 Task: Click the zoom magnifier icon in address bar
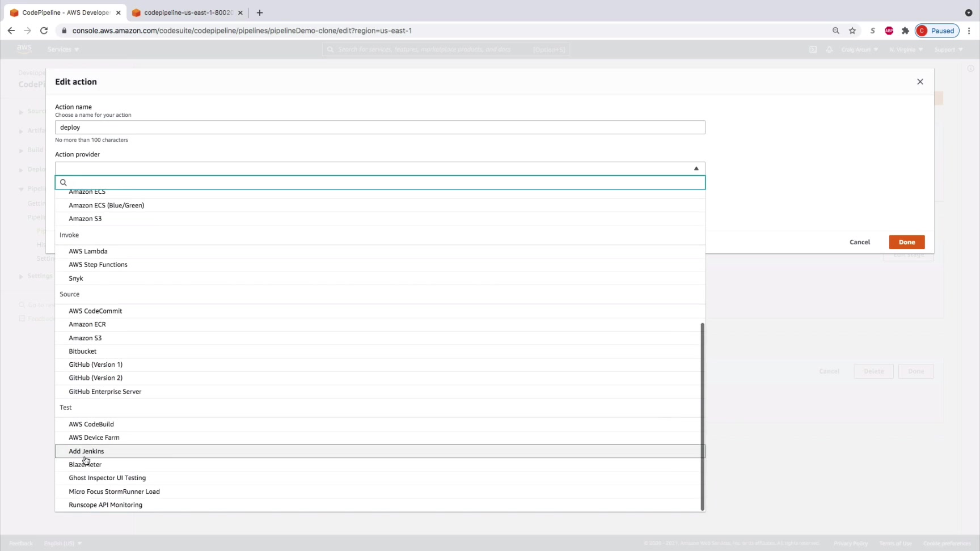pyautogui.click(x=836, y=31)
